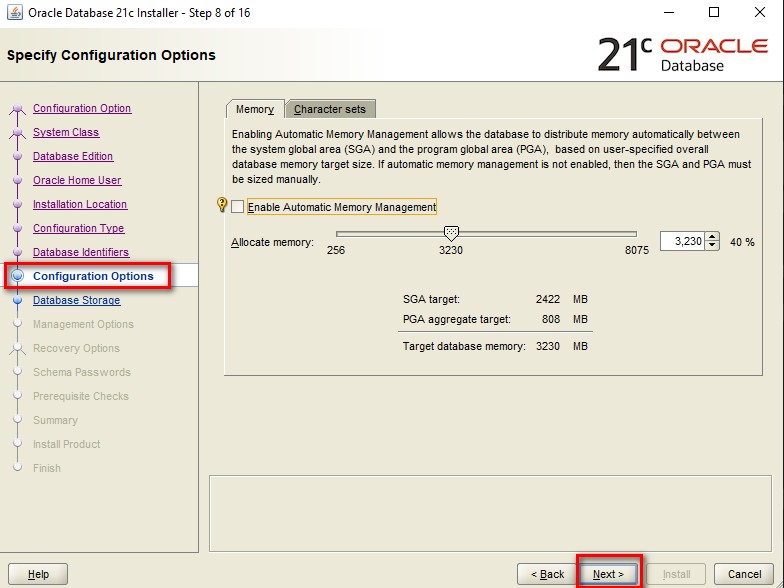
Task: Open the Character sets tab
Action: click(330, 109)
